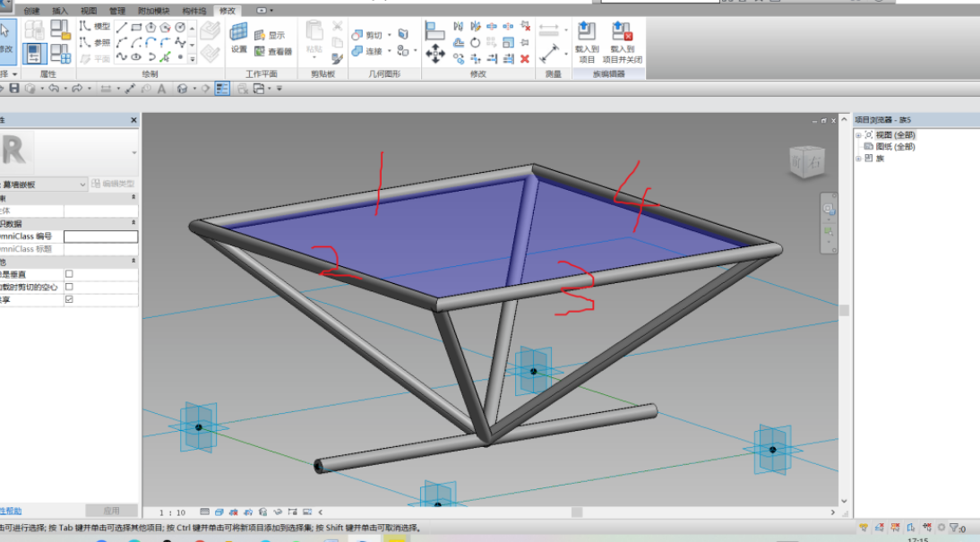Open the 连接 (Join) dropdown arrow
Screen dimensions: 980x542
[x=390, y=51]
